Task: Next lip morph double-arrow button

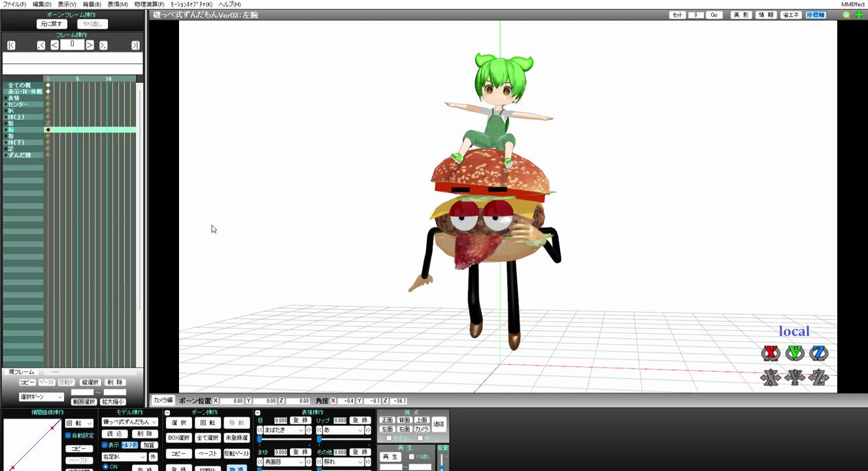Action: 368,430
